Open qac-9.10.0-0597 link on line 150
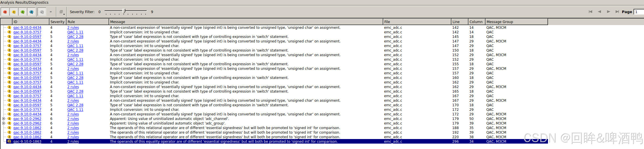The width and height of the screenshot is (644, 149). click(x=27, y=50)
